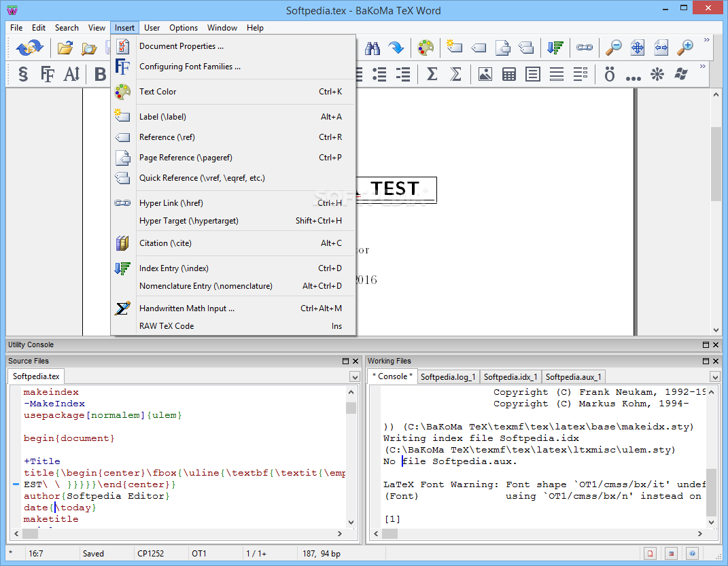The width and height of the screenshot is (728, 566).
Task: Expand the first toolbar overflow chevron
Action: (707, 40)
